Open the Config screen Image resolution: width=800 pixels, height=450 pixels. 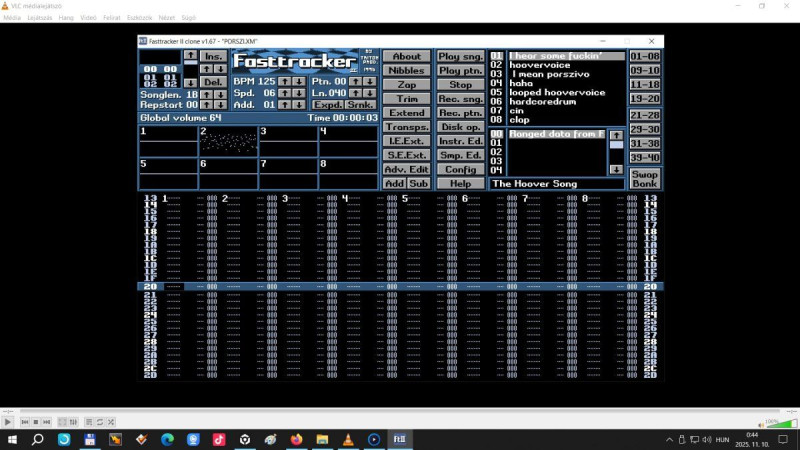(x=460, y=169)
